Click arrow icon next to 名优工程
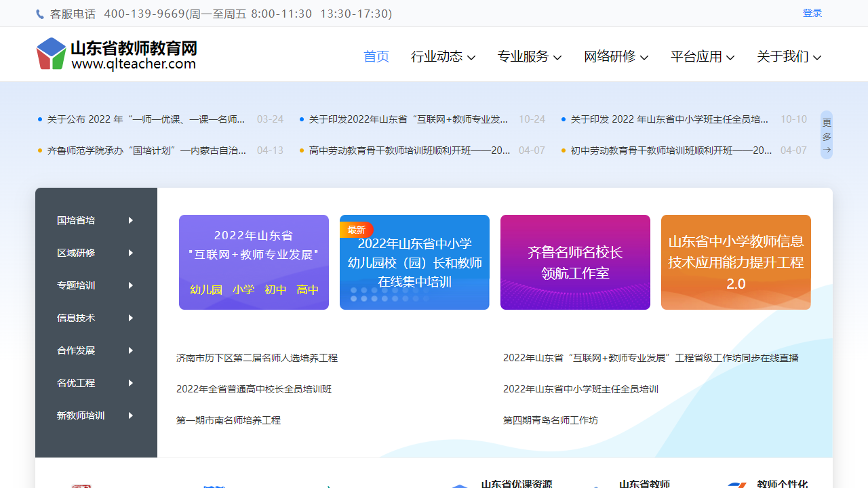Viewport: 868px width, 488px height. click(130, 383)
